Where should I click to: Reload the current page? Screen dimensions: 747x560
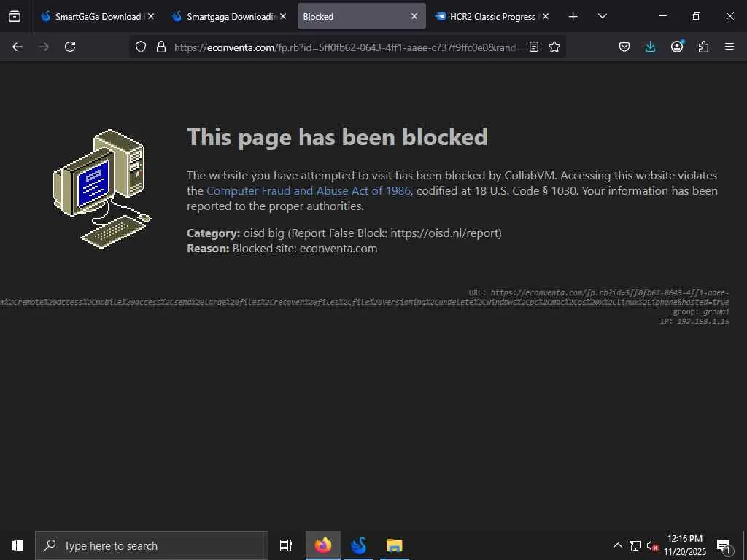70,47
